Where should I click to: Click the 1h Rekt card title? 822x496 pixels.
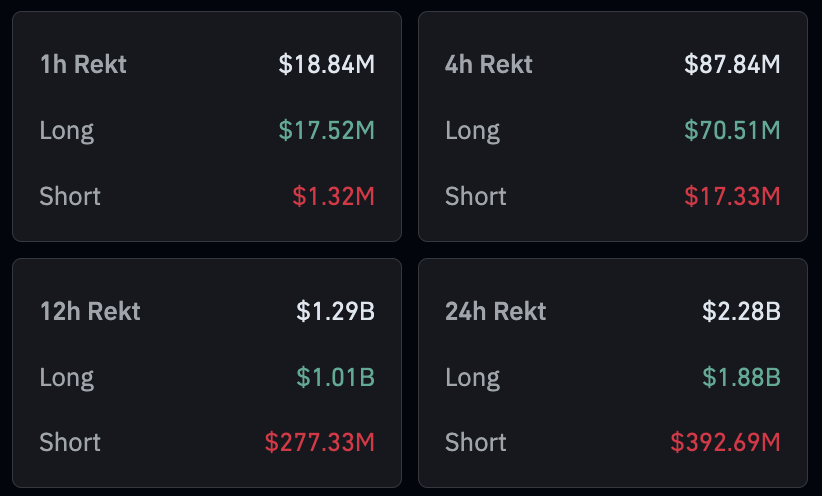[x=83, y=65]
